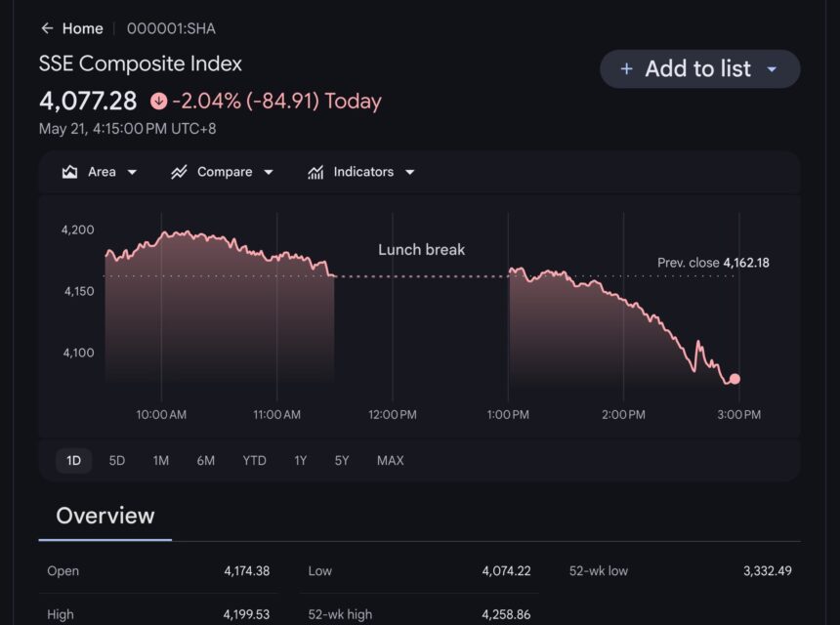Click the 1:00 PM axis label
Image resolution: width=840 pixels, height=625 pixels.
tap(508, 414)
